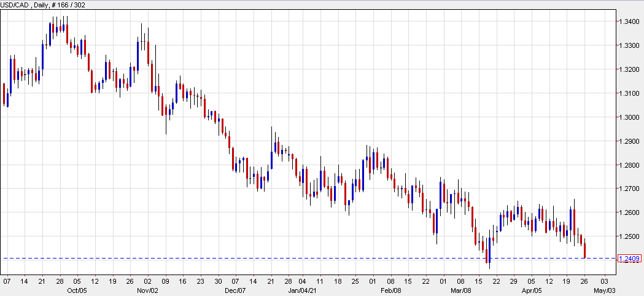Click the Nov/02 month label
This screenshot has height=296, width=644.
[148, 290]
